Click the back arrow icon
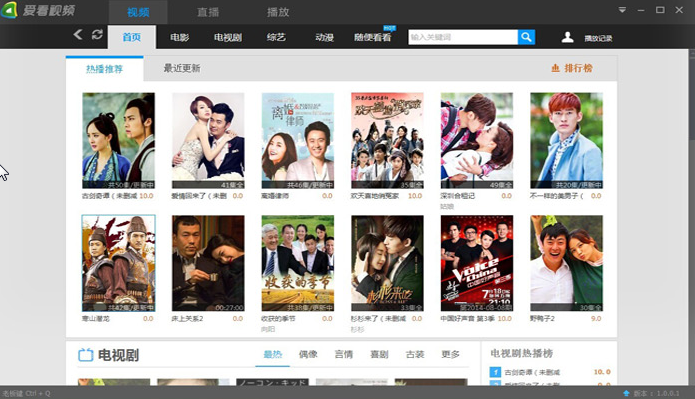The width and height of the screenshot is (695, 399). 78,35
